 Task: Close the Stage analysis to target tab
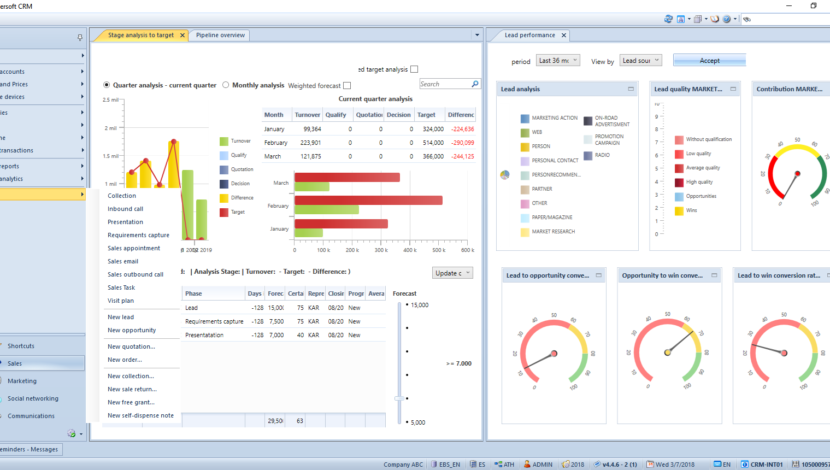182,35
